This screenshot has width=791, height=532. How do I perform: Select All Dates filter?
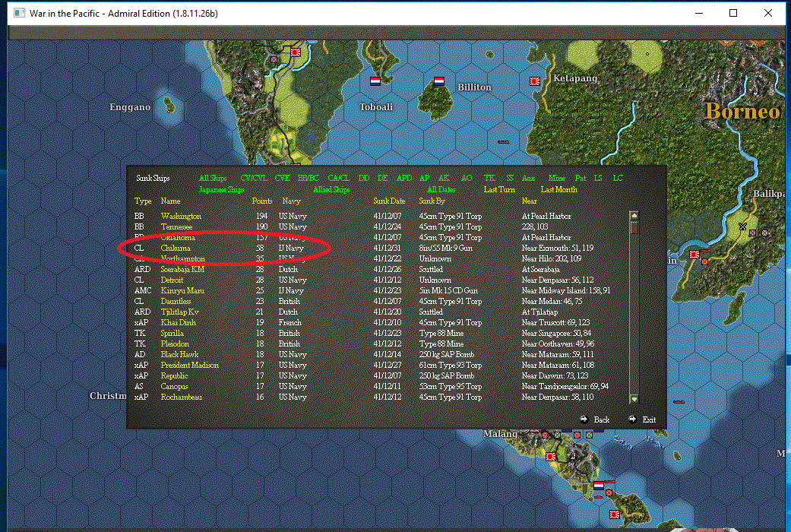tap(441, 190)
